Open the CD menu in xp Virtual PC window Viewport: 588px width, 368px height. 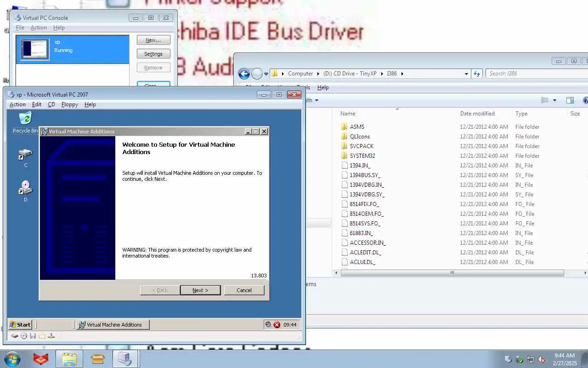coord(51,104)
